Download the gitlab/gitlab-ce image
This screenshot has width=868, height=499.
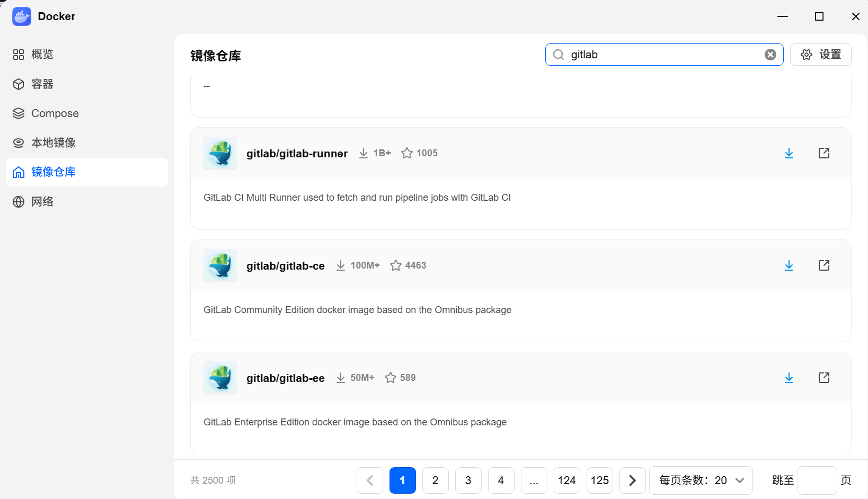coord(789,265)
